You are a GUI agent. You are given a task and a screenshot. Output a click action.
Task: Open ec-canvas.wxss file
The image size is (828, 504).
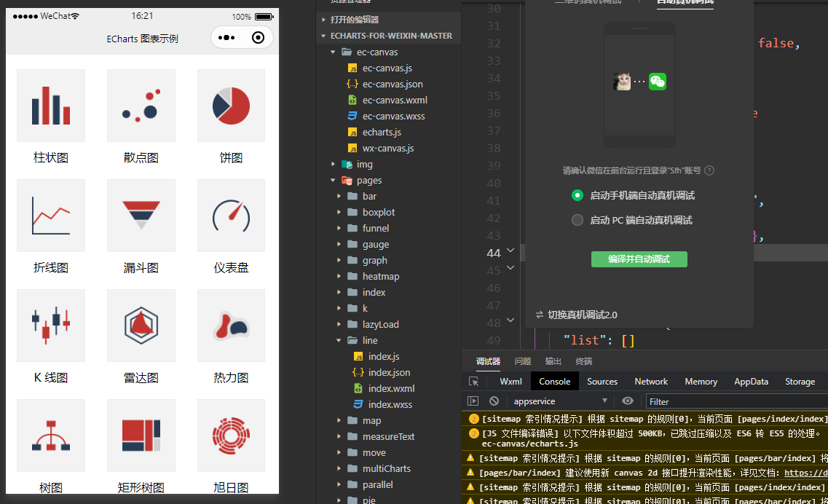pos(393,117)
